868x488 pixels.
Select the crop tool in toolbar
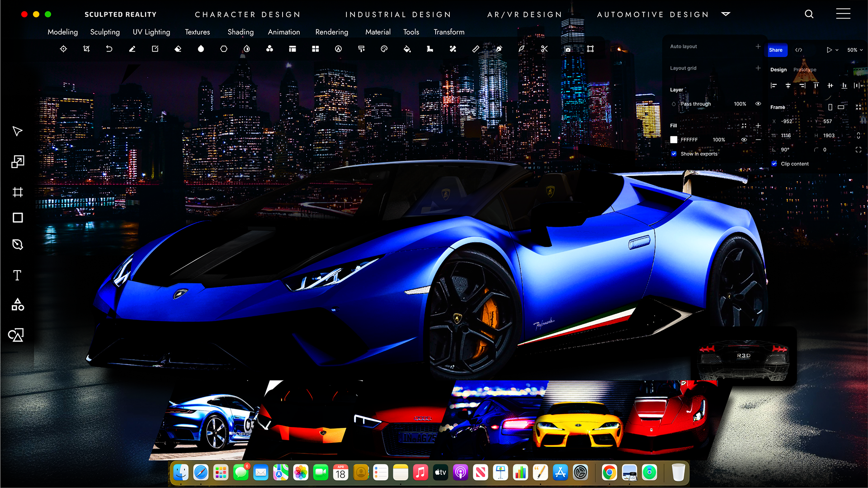(x=86, y=49)
